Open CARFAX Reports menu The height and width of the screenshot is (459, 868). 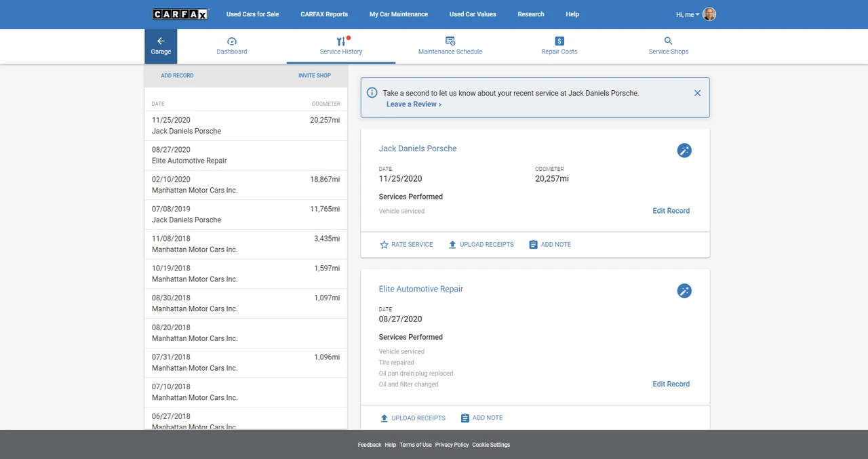tap(324, 14)
